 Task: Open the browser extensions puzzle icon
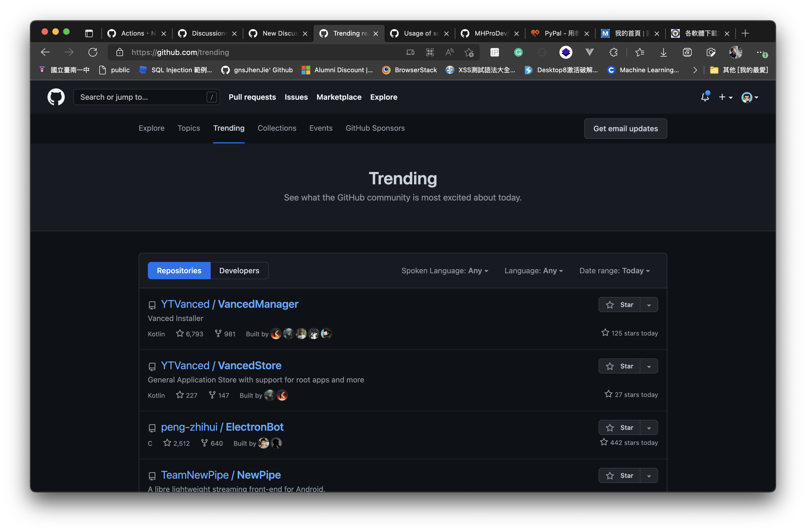[613, 52]
